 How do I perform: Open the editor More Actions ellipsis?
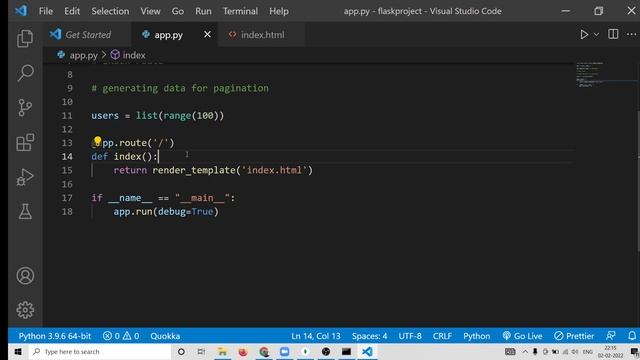(631, 34)
